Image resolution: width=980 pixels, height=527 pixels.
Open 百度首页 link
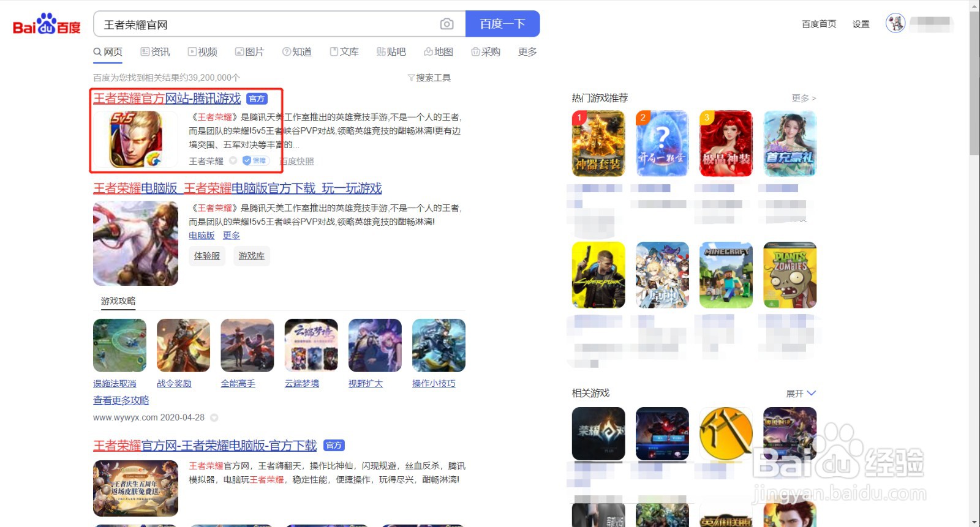[x=819, y=24]
